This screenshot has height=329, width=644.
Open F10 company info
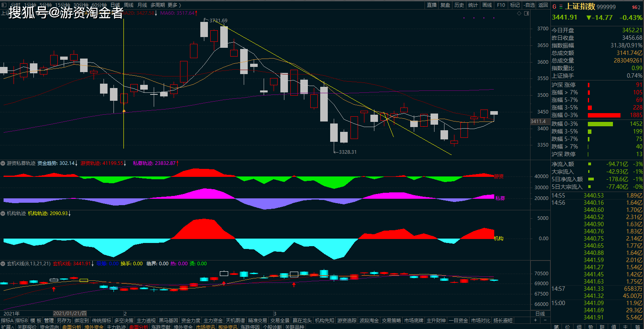(501, 5)
